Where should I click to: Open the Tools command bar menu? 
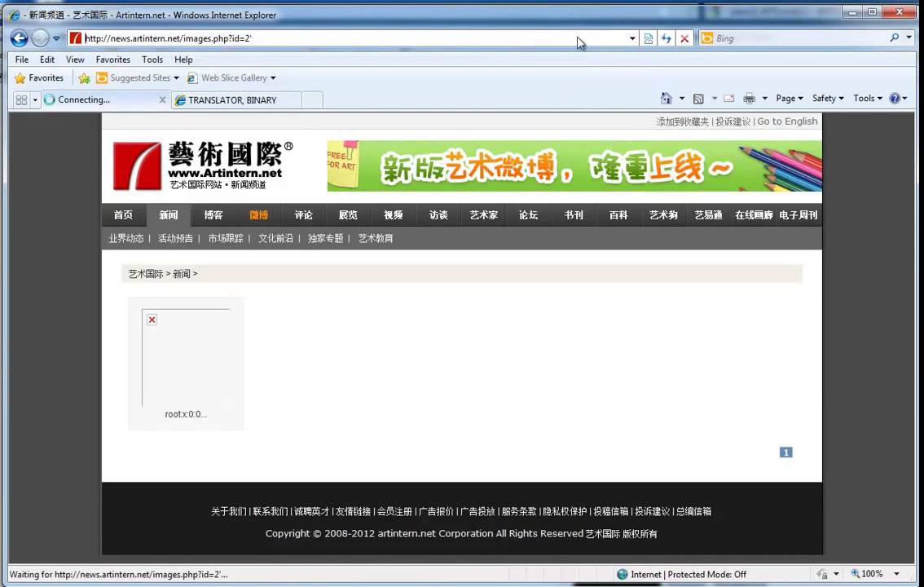coord(868,99)
